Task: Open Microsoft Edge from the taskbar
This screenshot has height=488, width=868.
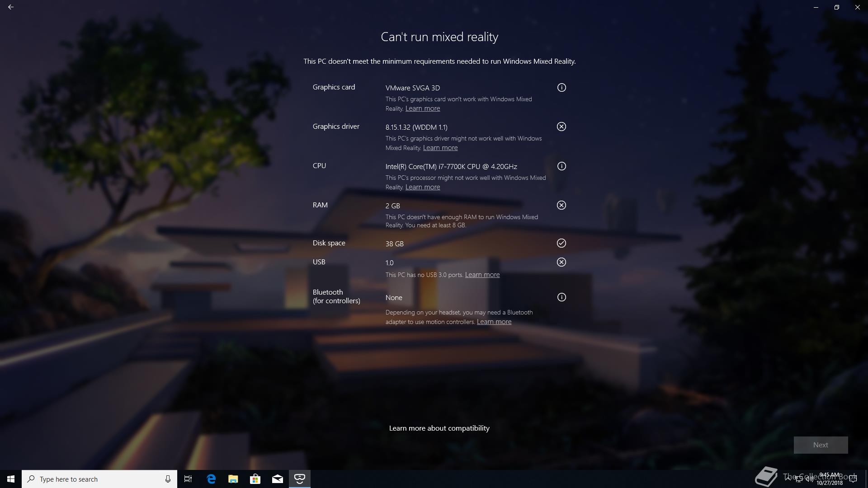Action: coord(211,479)
